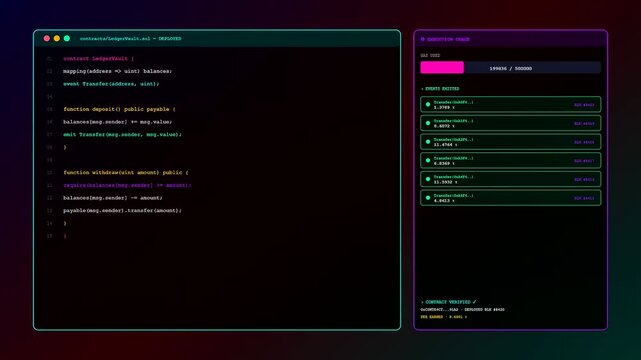This screenshot has height=360, width=641.
Task: Open block link on the 6.8369 event row
Action: pyautogui.click(x=584, y=161)
